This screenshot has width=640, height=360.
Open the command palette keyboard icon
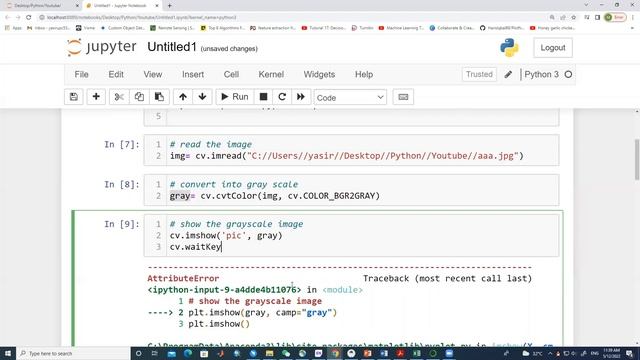(x=403, y=97)
